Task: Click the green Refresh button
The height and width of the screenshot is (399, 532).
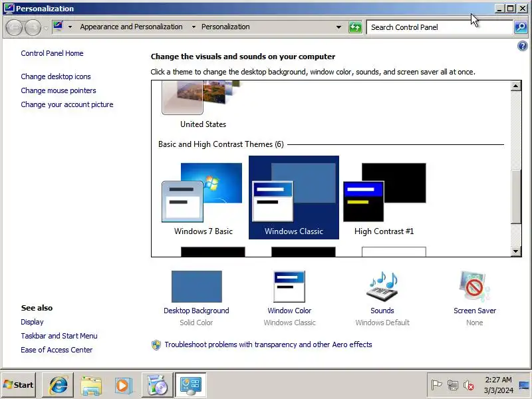Action: pyautogui.click(x=355, y=27)
